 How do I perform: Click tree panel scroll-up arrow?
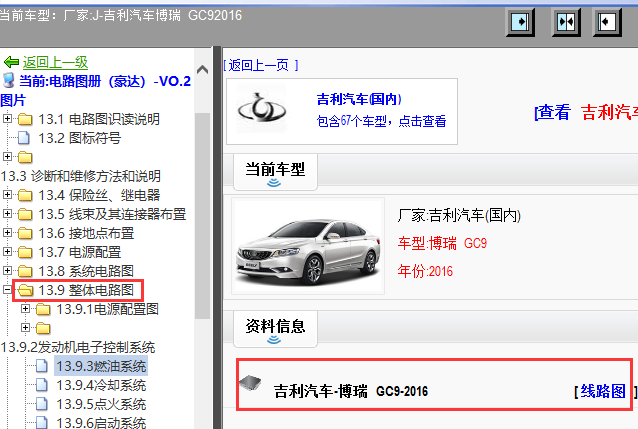[x=202, y=70]
